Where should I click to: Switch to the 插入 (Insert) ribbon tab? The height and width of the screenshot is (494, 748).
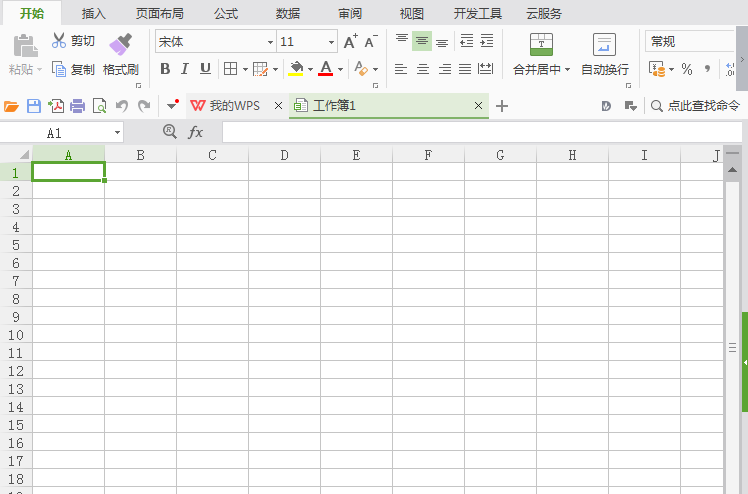click(x=94, y=13)
